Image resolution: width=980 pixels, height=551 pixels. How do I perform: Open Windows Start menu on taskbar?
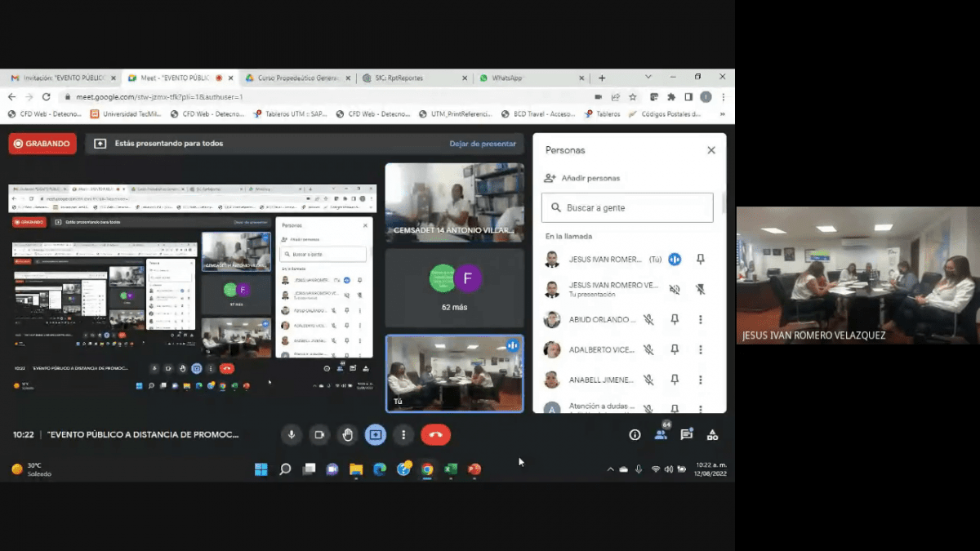click(x=261, y=469)
